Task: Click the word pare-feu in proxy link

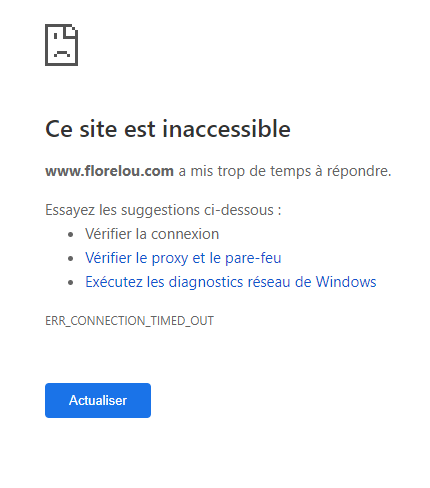Action: (253, 258)
